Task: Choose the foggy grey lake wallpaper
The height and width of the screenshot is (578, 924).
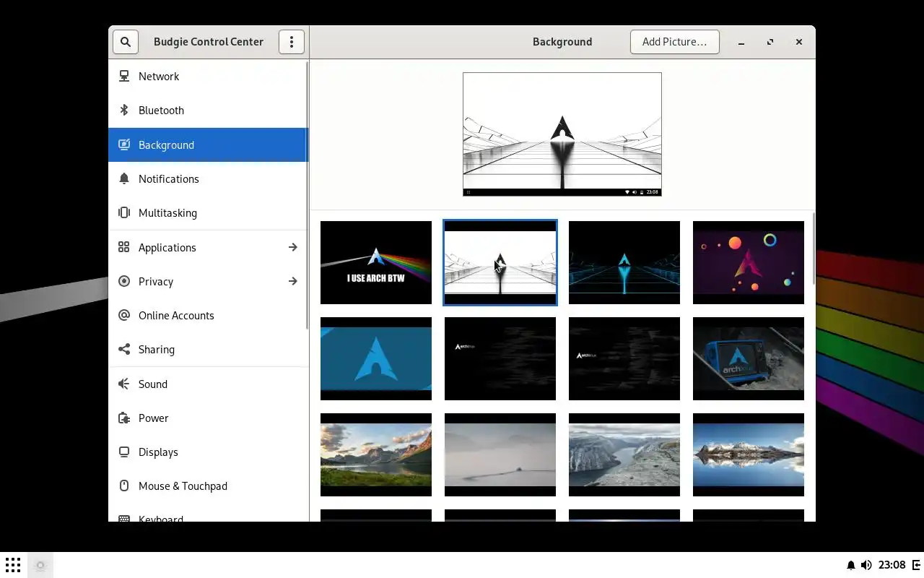Action: (x=500, y=454)
